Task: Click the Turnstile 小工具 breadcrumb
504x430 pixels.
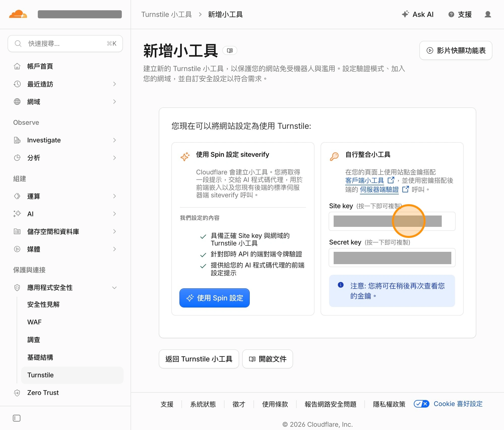Action: click(x=166, y=14)
